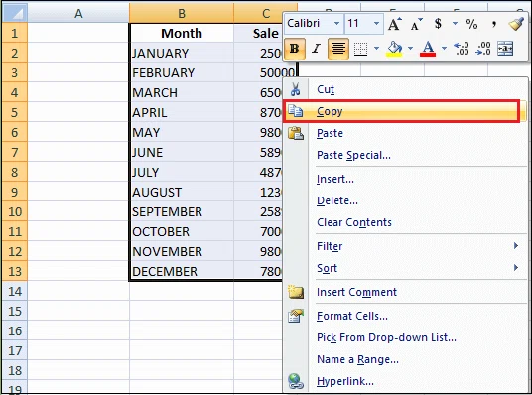Click Decrease Decimal icon

coord(483,49)
